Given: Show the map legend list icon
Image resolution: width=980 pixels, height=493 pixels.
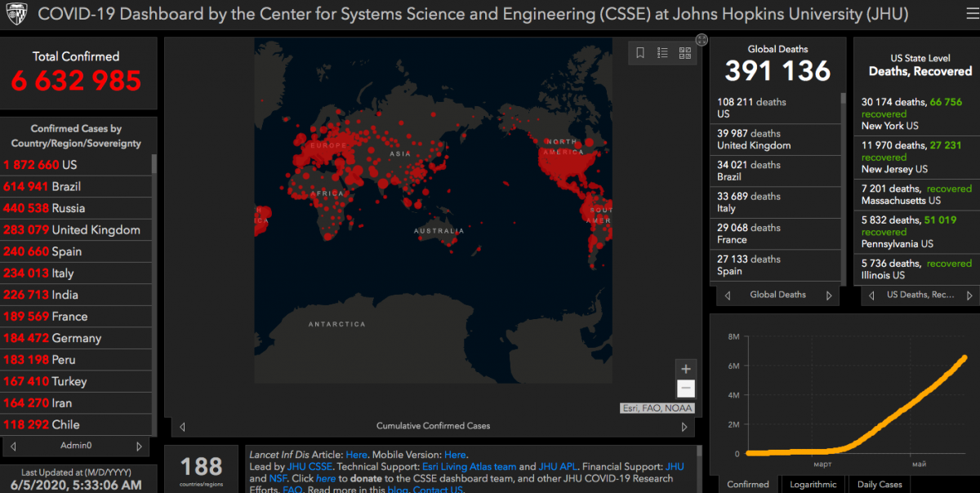Looking at the screenshot, I should click(662, 53).
